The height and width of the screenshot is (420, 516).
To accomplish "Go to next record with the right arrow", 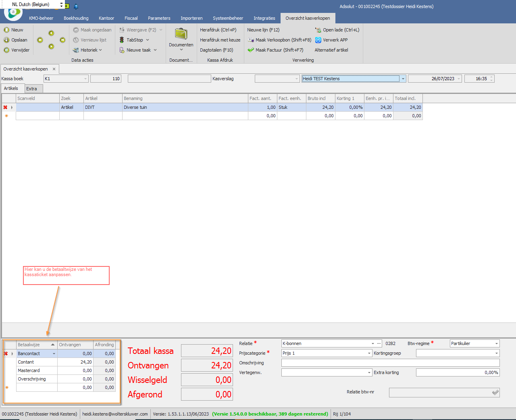I will tap(62, 40).
